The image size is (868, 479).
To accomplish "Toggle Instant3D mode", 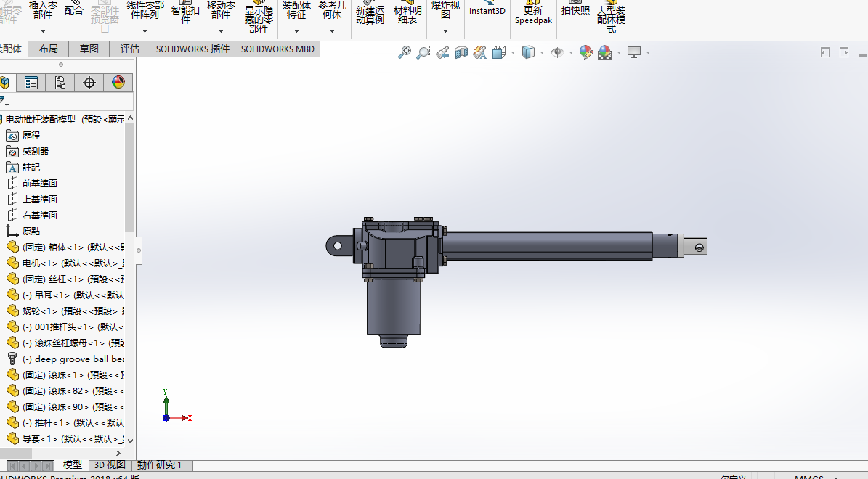I will pyautogui.click(x=487, y=11).
